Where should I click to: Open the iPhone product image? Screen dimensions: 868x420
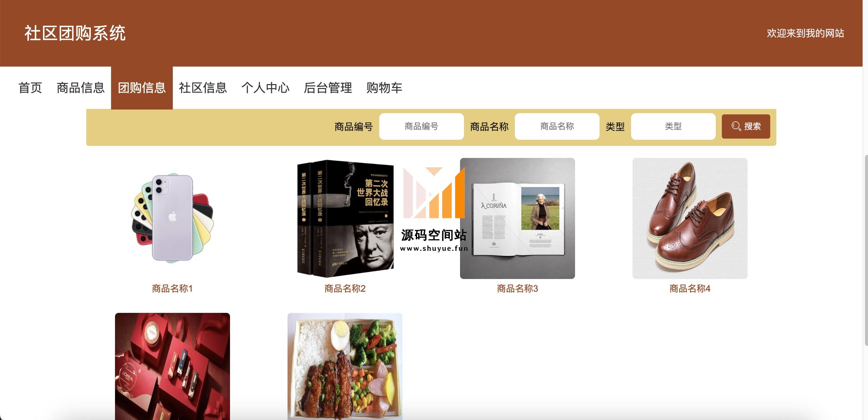(x=173, y=218)
